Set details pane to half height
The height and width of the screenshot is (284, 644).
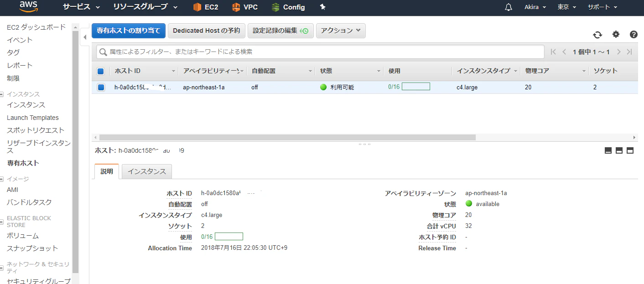point(619,150)
